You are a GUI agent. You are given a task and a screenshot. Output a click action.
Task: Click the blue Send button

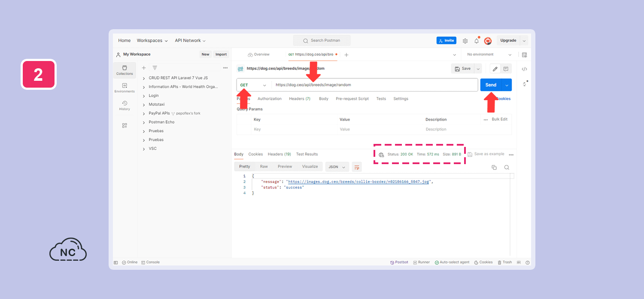tap(491, 85)
